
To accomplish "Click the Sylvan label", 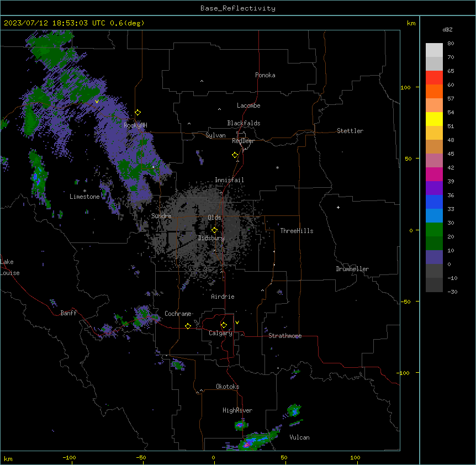I will (215, 135).
